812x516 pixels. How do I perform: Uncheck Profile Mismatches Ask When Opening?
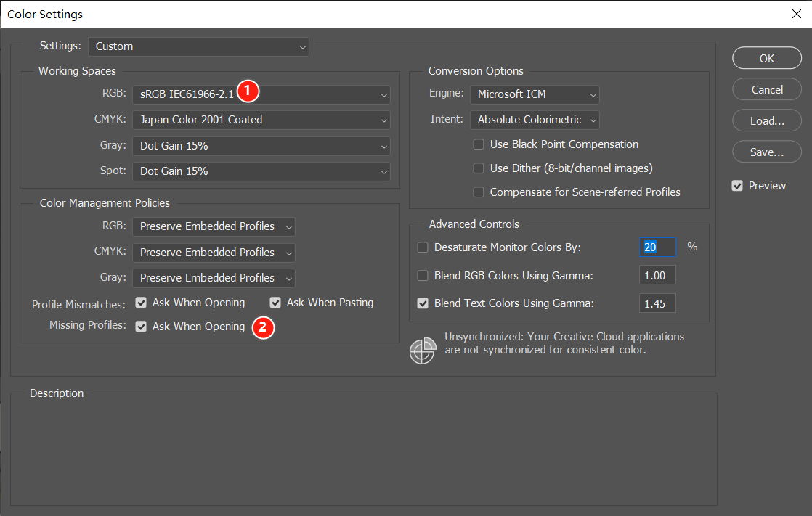pyautogui.click(x=141, y=303)
